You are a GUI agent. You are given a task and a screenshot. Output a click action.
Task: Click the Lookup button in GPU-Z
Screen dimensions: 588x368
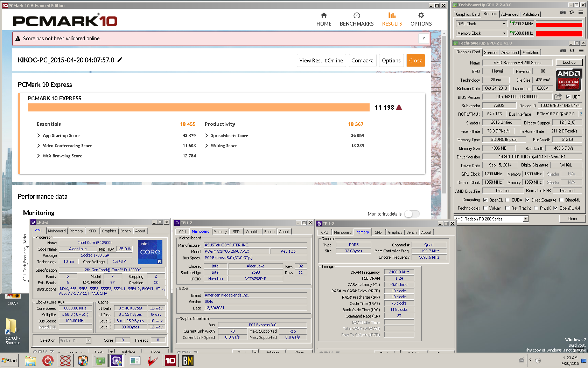tap(569, 62)
